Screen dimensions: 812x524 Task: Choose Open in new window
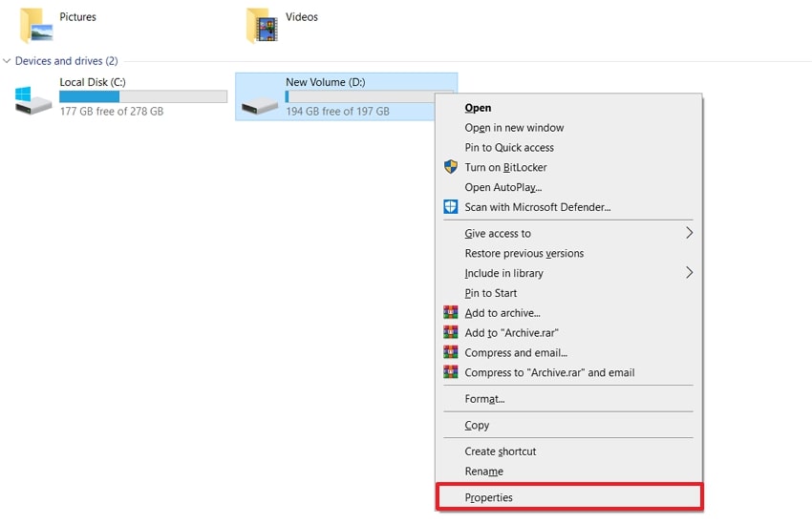pos(514,128)
